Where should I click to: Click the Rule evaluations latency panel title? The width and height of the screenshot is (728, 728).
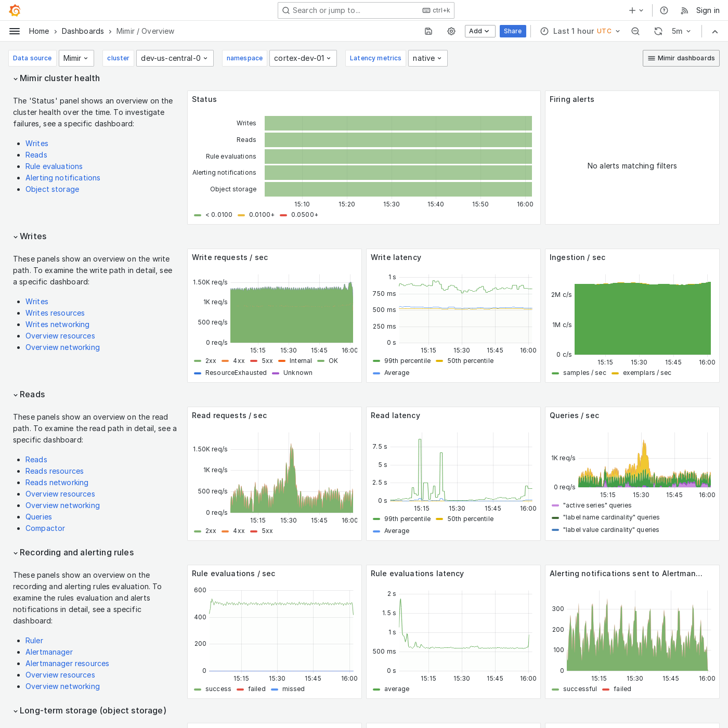[x=417, y=574]
